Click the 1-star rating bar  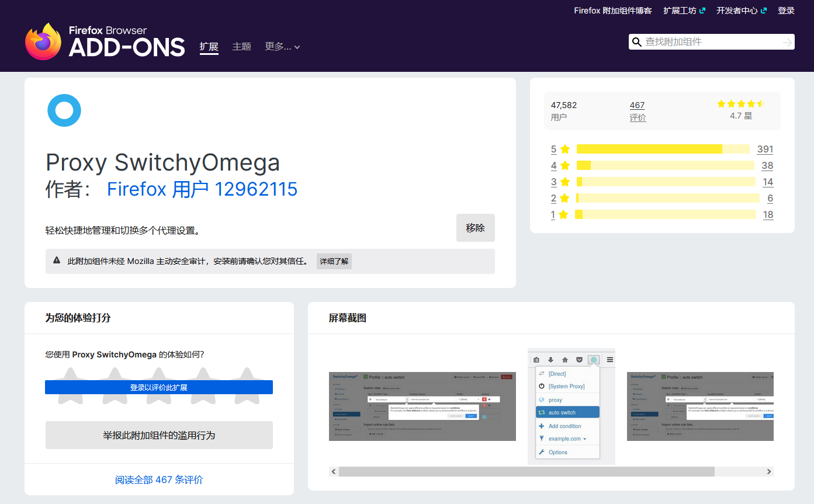666,214
